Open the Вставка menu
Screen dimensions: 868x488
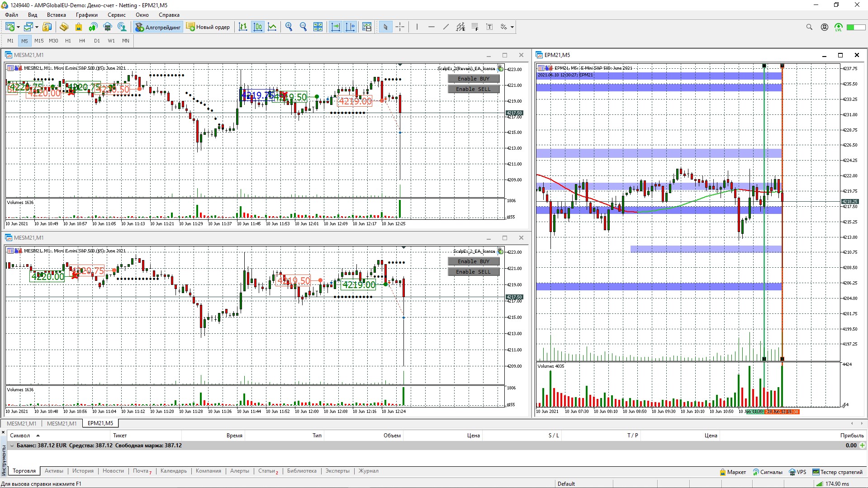click(57, 15)
